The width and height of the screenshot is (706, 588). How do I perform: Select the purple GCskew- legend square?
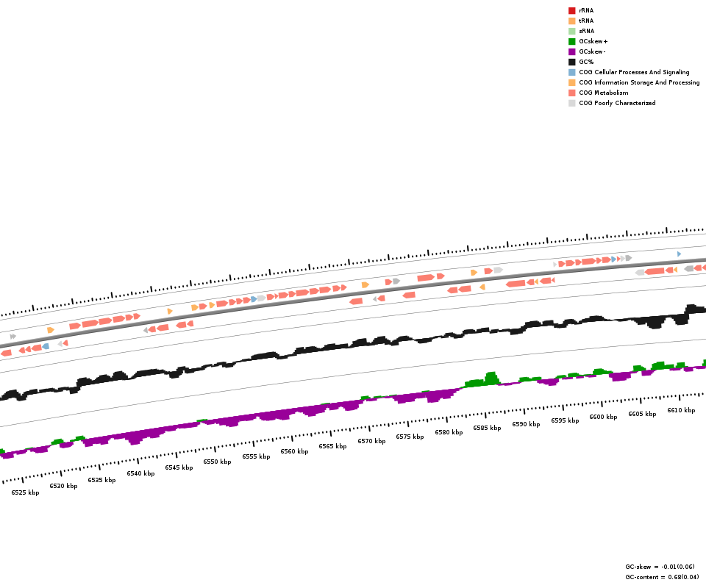[571, 52]
